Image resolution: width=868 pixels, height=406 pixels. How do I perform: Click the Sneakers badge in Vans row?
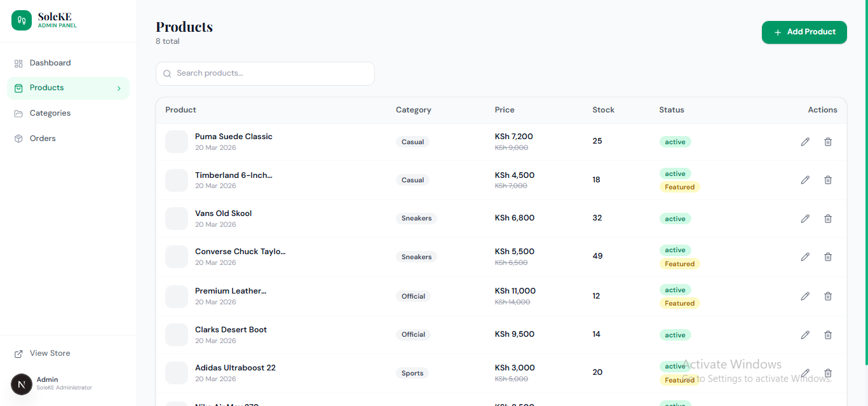(416, 219)
